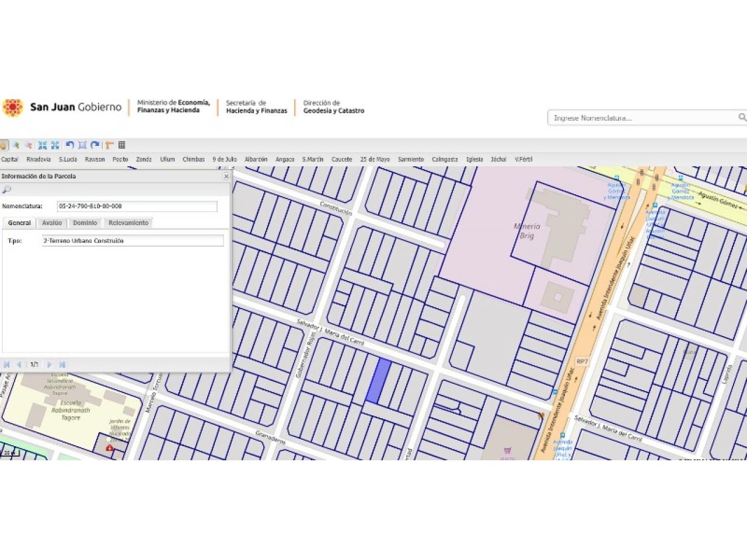Click the Nomenclatura field in parcel panel

point(137,206)
